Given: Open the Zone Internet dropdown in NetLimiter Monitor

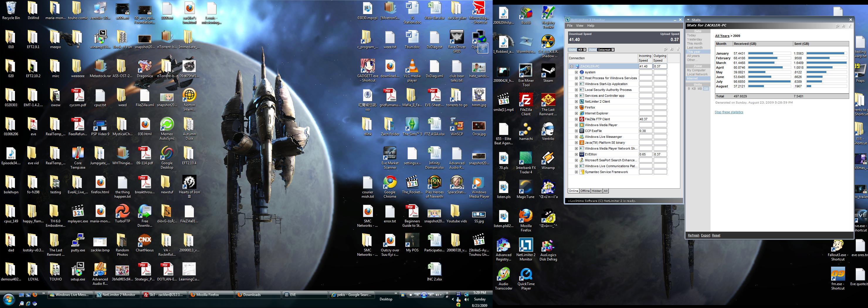Looking at the screenshot, I should [606, 50].
